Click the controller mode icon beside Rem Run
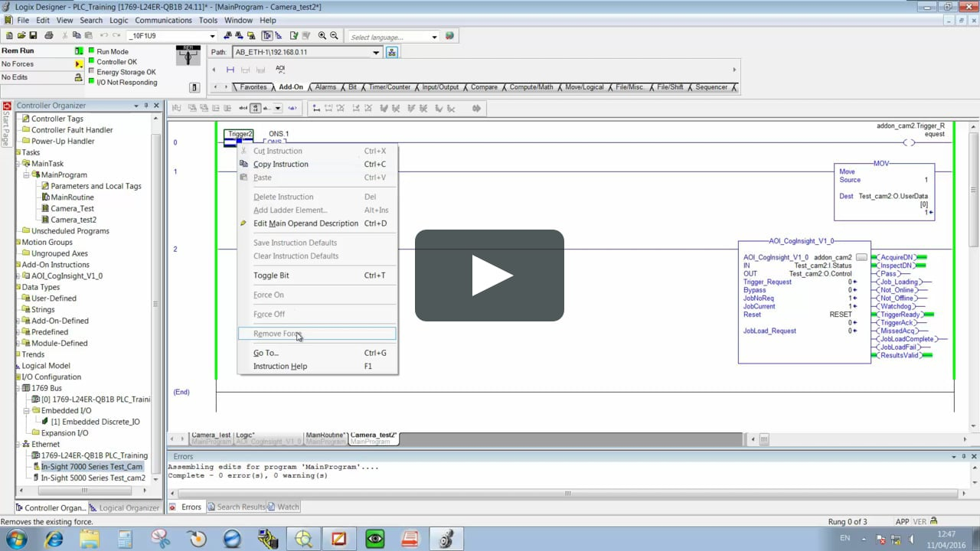980x551 pixels. [x=79, y=51]
